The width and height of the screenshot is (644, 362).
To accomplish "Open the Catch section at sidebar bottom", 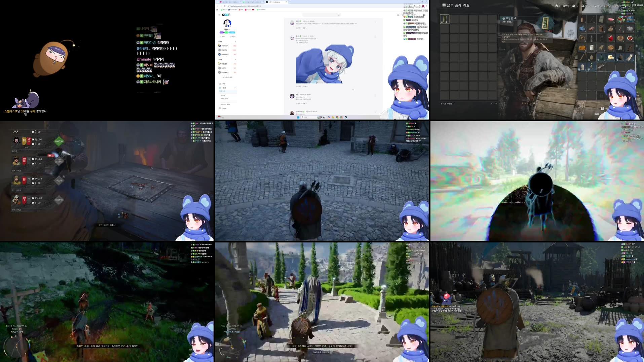I will [x=225, y=108].
